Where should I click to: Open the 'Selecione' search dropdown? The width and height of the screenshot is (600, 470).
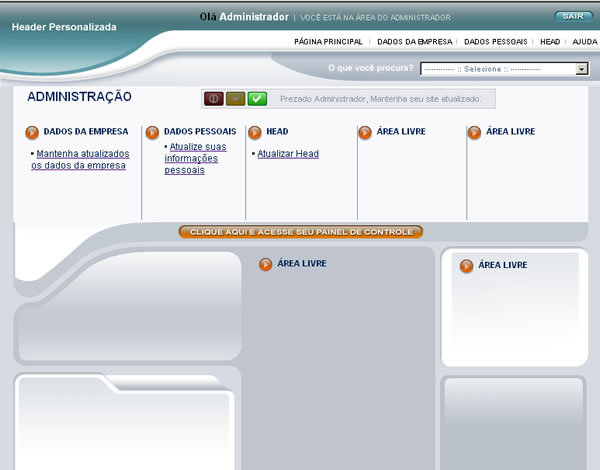pos(504,69)
